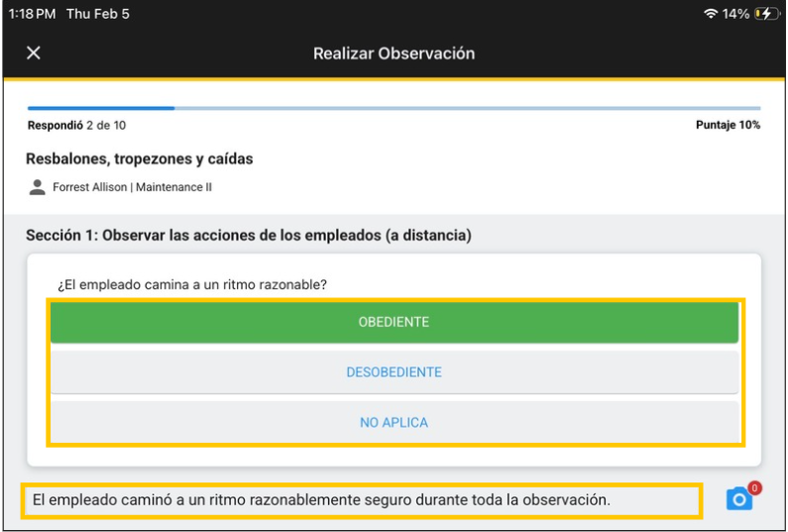
Task: Tap the Realizar Observación header title
Action: pos(394,53)
